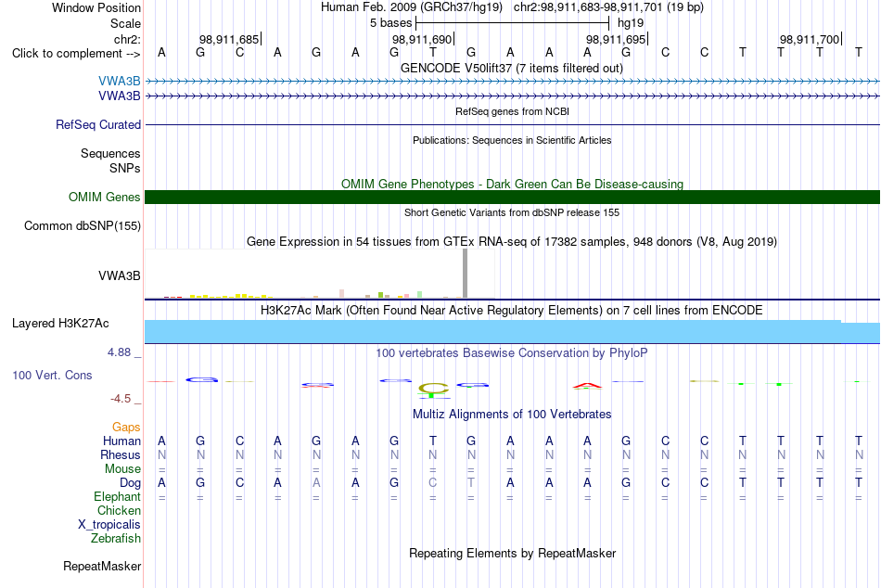Click the red A conservation logo letter
The height and width of the screenshot is (588, 881).
587,386
